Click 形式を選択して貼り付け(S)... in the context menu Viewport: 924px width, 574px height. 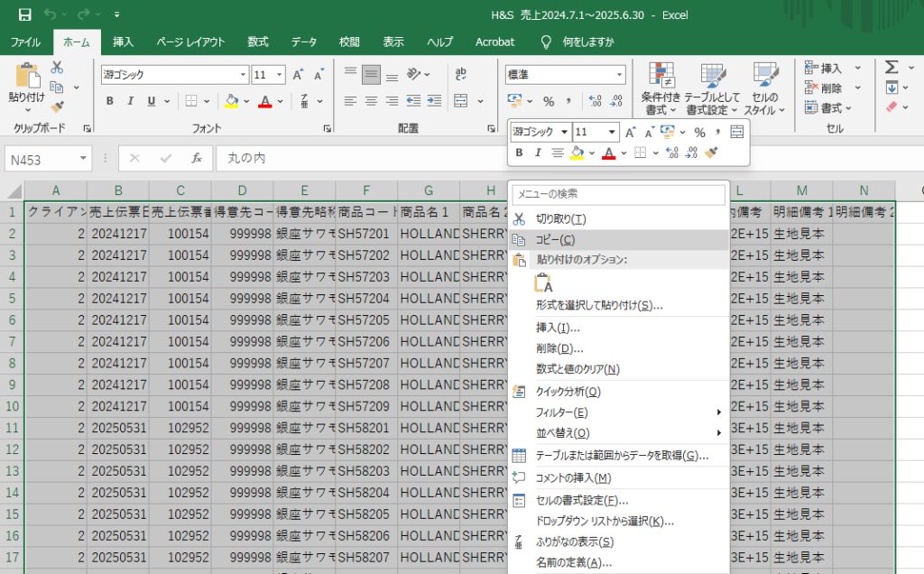coord(599,305)
